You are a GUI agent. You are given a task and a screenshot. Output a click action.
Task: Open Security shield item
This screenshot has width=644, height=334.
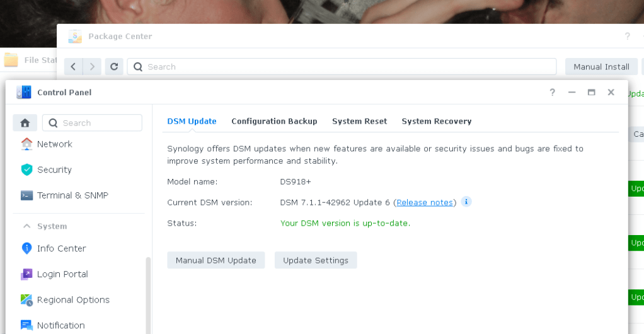coord(46,170)
